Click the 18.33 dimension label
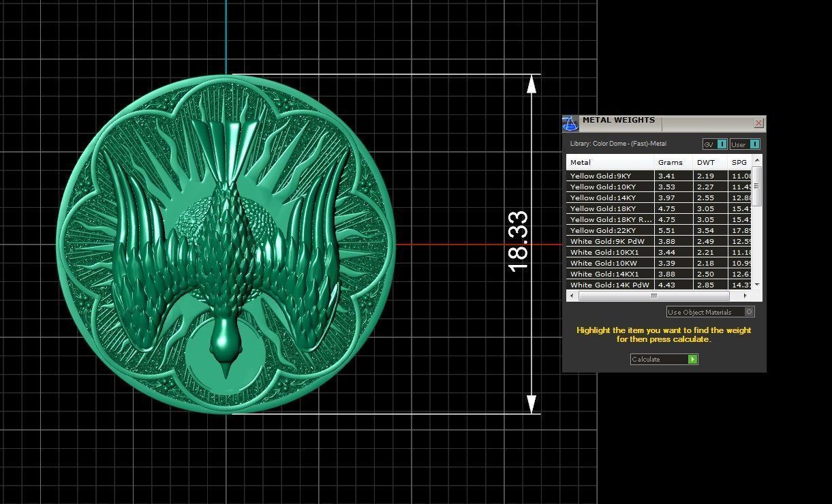 (x=519, y=240)
